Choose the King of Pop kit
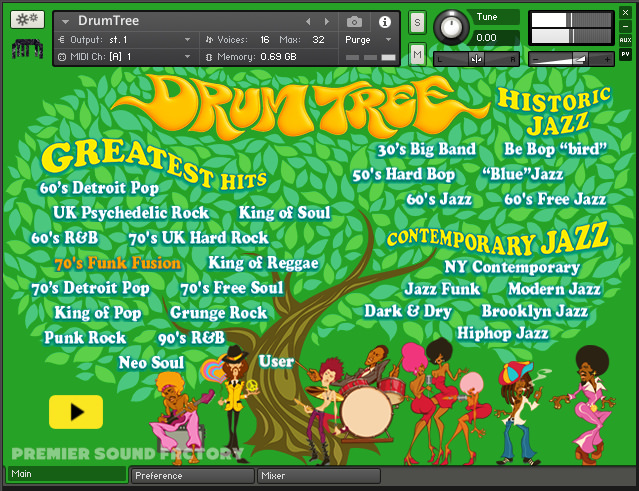Screen dimensions: 639x491 [98, 313]
